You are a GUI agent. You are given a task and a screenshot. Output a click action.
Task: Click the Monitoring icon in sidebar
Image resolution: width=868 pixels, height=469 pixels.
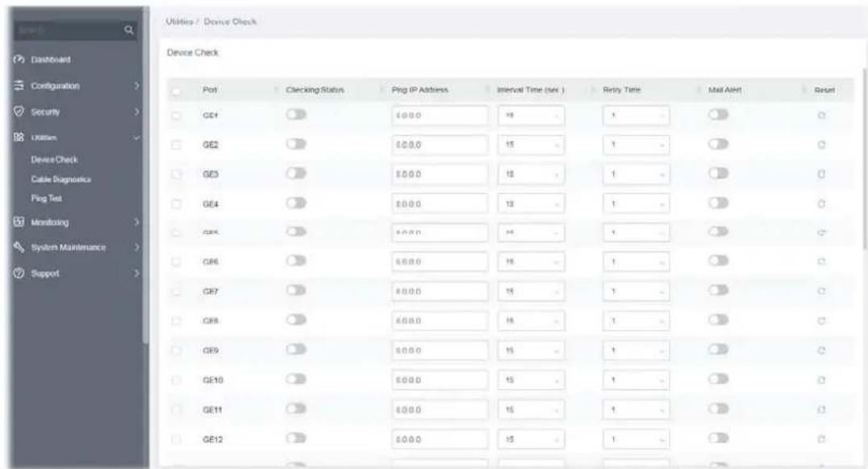(x=19, y=222)
